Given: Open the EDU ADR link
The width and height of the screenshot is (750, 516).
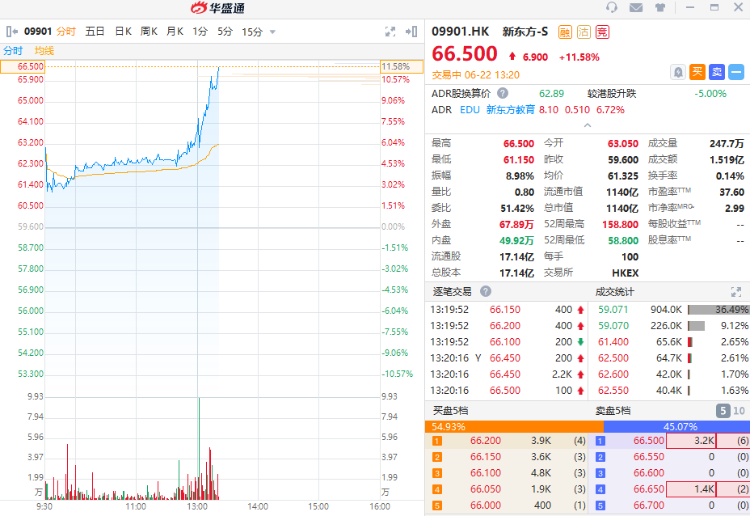Looking at the screenshot, I should (470, 110).
